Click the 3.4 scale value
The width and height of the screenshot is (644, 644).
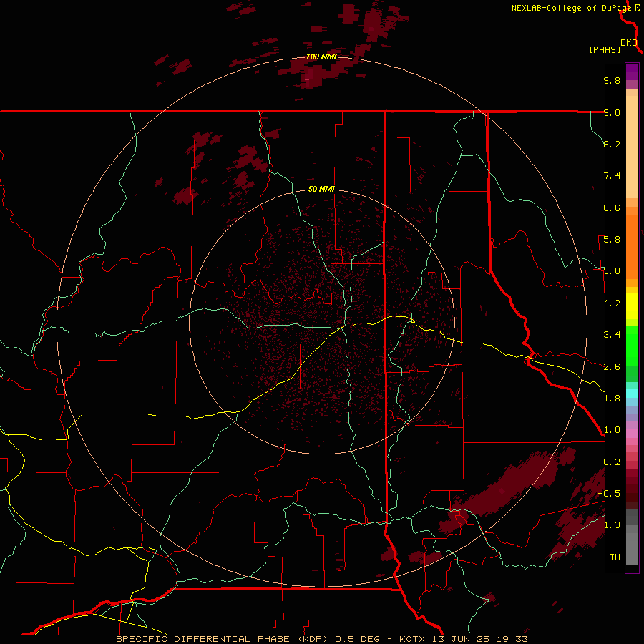612,335
